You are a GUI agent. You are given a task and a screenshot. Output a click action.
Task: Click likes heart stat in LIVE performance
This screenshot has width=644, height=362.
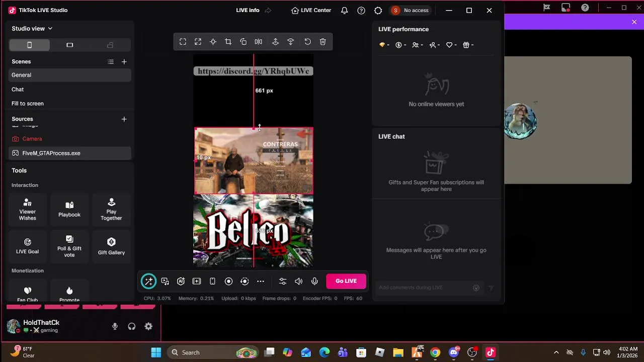click(451, 45)
